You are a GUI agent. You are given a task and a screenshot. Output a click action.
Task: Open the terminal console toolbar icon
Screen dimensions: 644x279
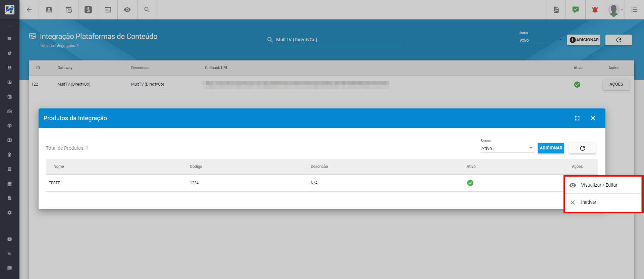point(108,10)
